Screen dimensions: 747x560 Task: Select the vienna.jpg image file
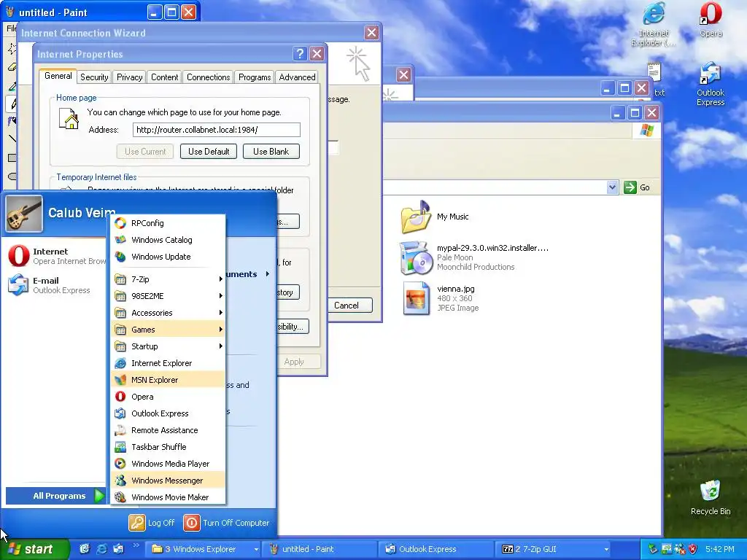[441, 298]
